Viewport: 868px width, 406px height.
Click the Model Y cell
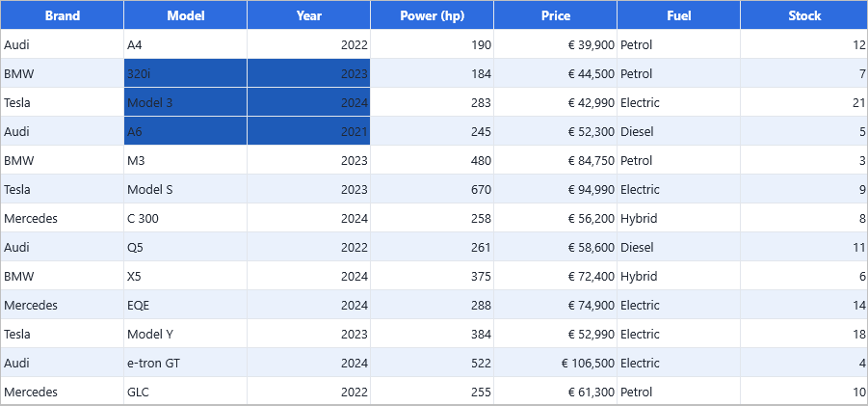[x=185, y=334]
